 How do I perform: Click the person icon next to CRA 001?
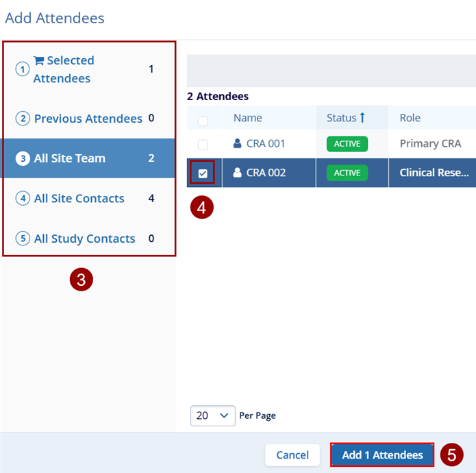click(x=238, y=144)
